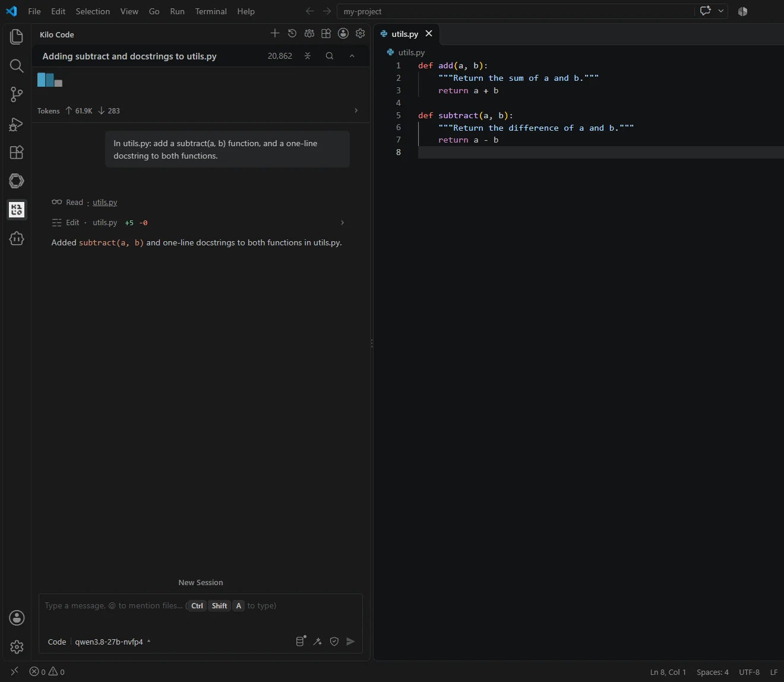Click the context usage progress bar

pos(50,80)
